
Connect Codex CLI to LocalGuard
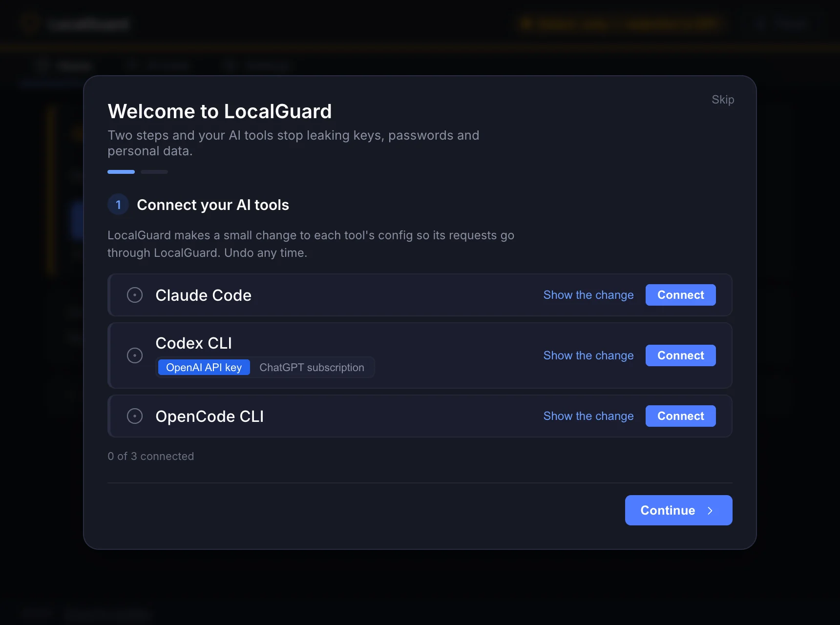click(680, 355)
